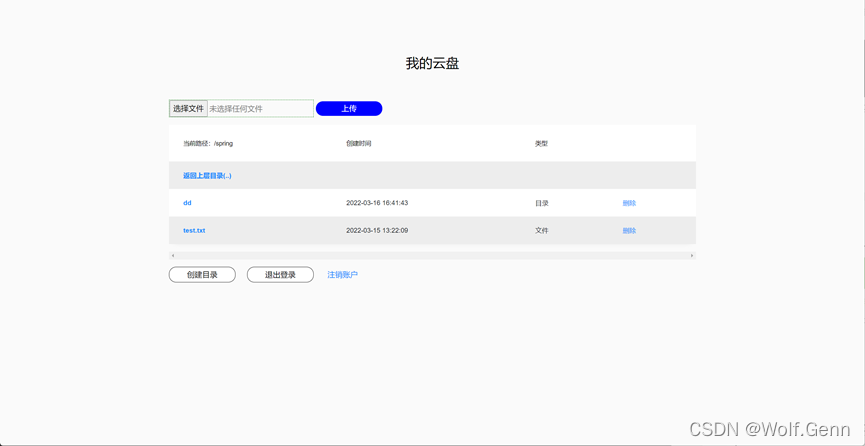Click the 目录 type cell for dd
This screenshot has width=865, height=446.
point(542,203)
